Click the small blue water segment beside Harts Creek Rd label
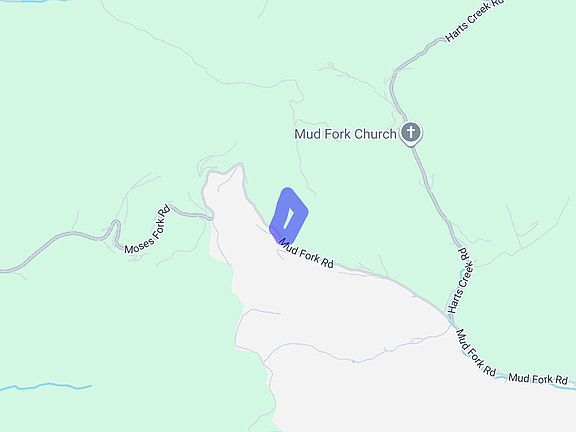 click(x=461, y=273)
